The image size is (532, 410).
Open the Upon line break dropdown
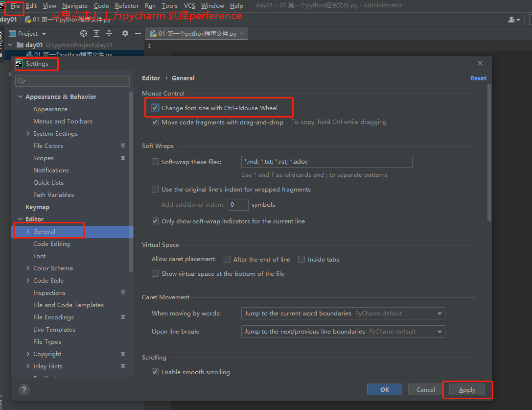click(x=343, y=332)
